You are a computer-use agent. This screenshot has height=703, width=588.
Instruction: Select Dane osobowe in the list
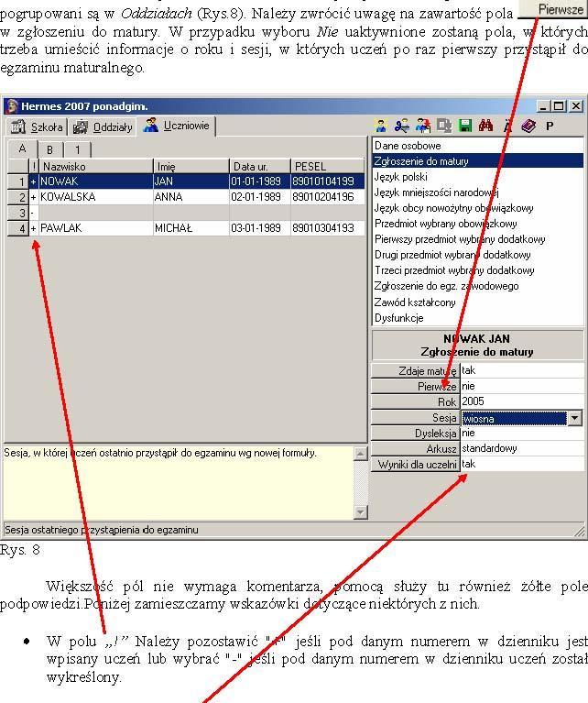pyautogui.click(x=478, y=146)
